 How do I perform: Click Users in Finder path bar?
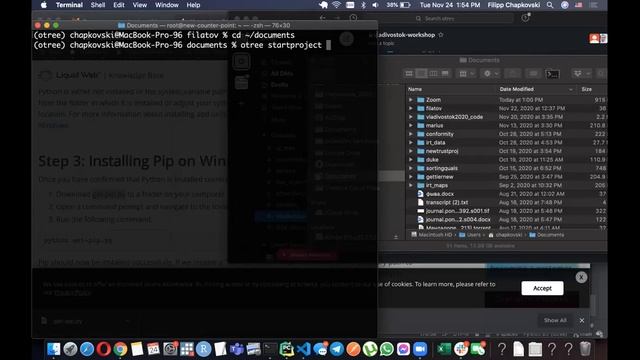pyautogui.click(x=470, y=235)
